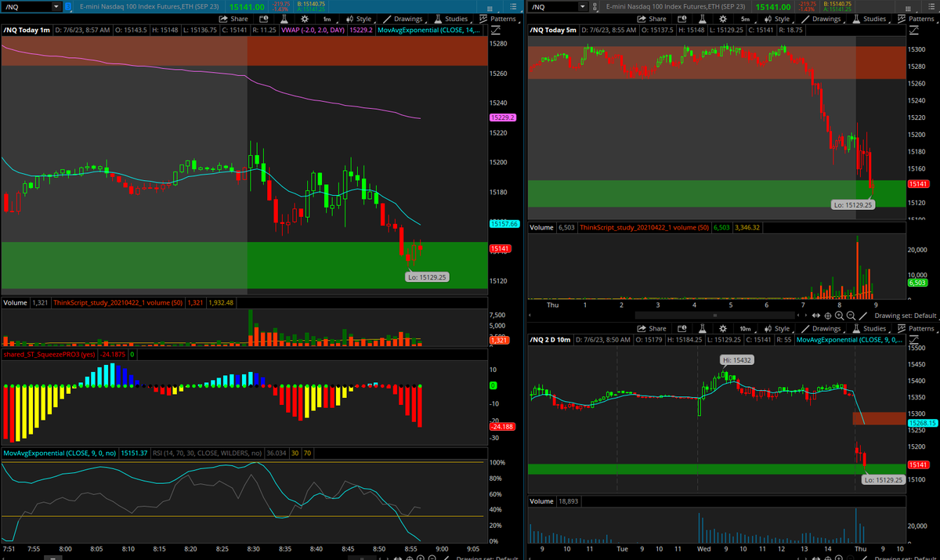Click the 15229.2 VWAP price bubble
The height and width of the screenshot is (560, 940).
point(502,117)
